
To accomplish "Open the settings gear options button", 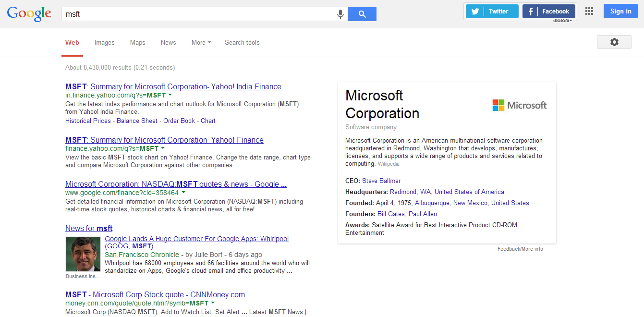I will (x=614, y=42).
